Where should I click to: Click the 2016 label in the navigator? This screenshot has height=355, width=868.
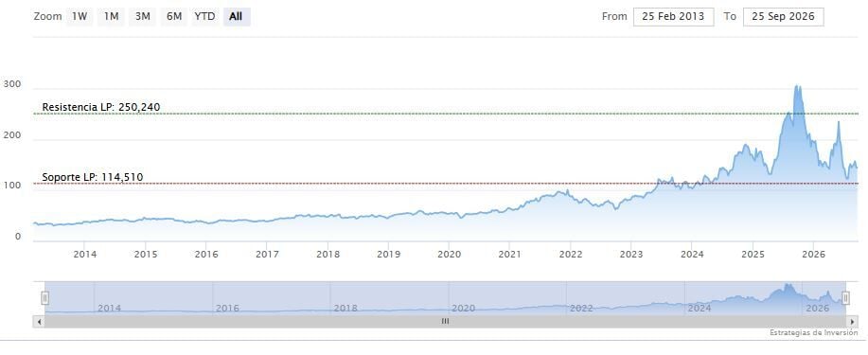(x=227, y=308)
